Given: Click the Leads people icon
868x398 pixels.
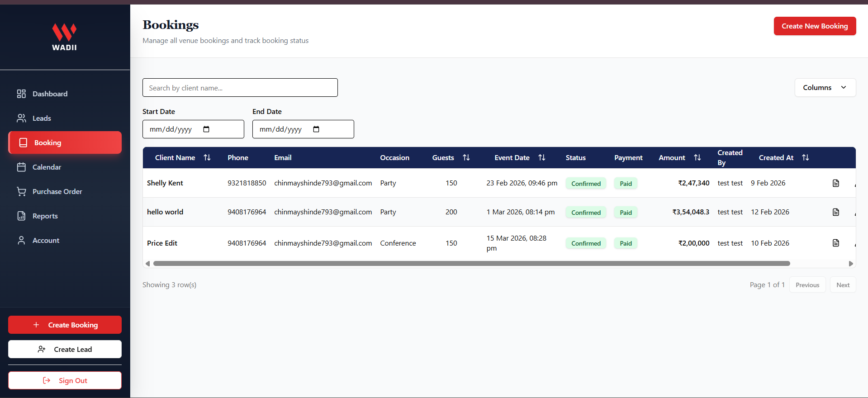Looking at the screenshot, I should (21, 118).
